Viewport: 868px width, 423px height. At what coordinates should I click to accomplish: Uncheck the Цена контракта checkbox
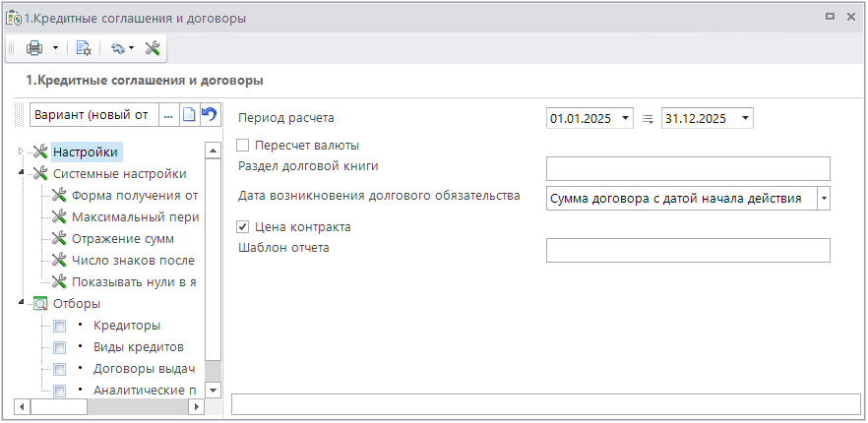pyautogui.click(x=243, y=227)
